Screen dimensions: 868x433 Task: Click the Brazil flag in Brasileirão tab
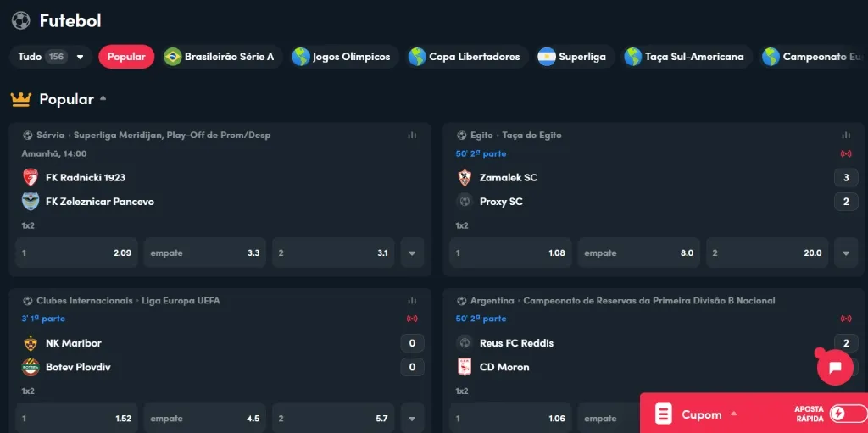tap(173, 57)
